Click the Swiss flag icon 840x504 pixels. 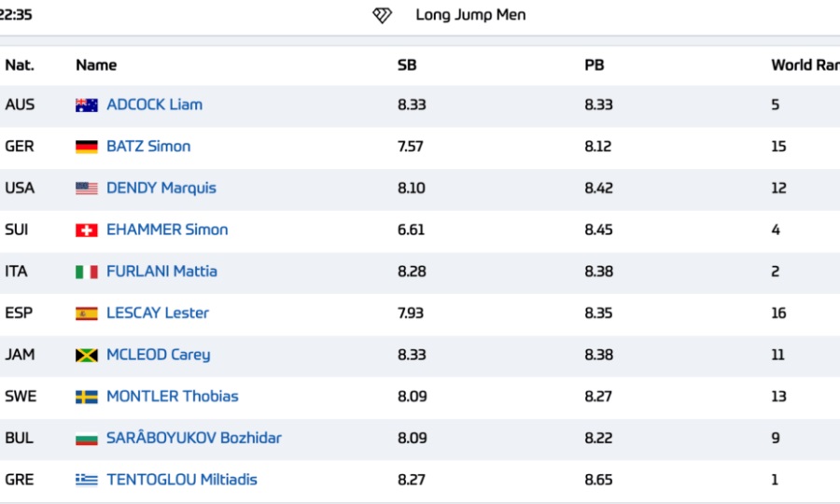86,231
